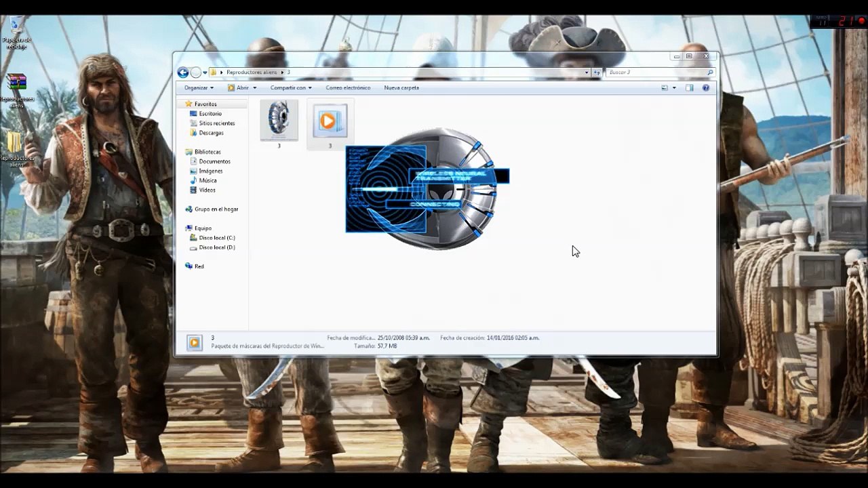Click the 'Papelera de reciclaje' desktop icon
Image resolution: width=868 pixels, height=488 pixels.
(16, 34)
